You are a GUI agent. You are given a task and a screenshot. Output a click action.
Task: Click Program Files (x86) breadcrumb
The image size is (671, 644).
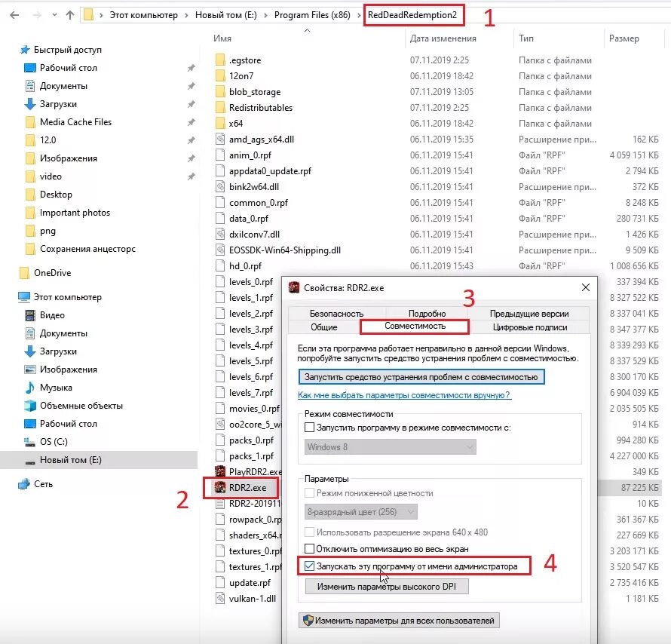coord(312,15)
